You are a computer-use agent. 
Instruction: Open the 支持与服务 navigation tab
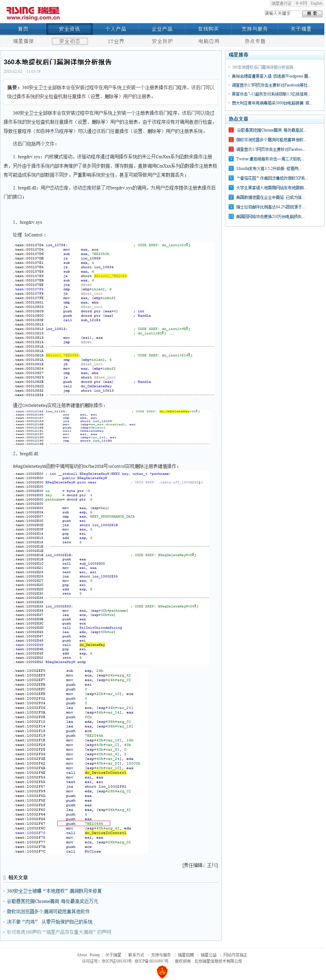tap(255, 29)
